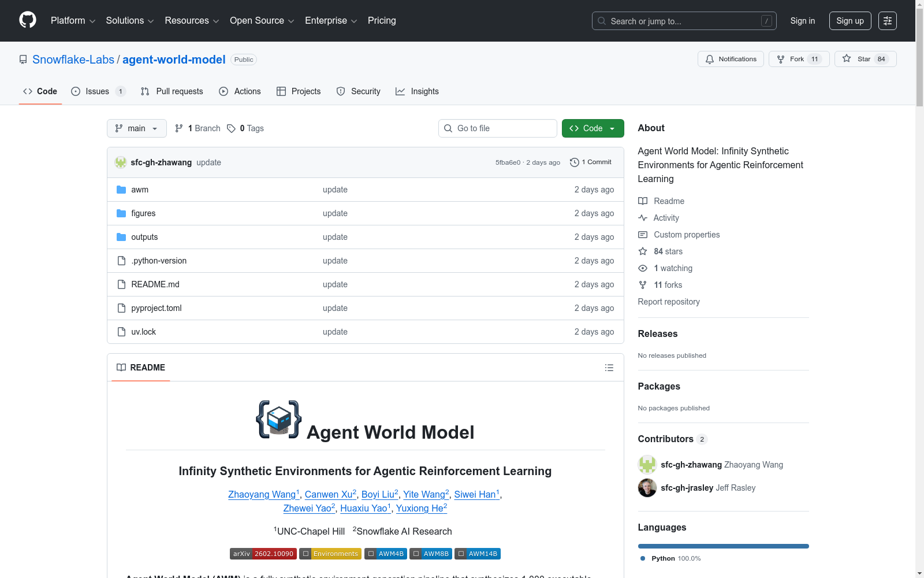Screen dimensions: 924x578
Task: Click the Sign in link
Action: (803, 21)
